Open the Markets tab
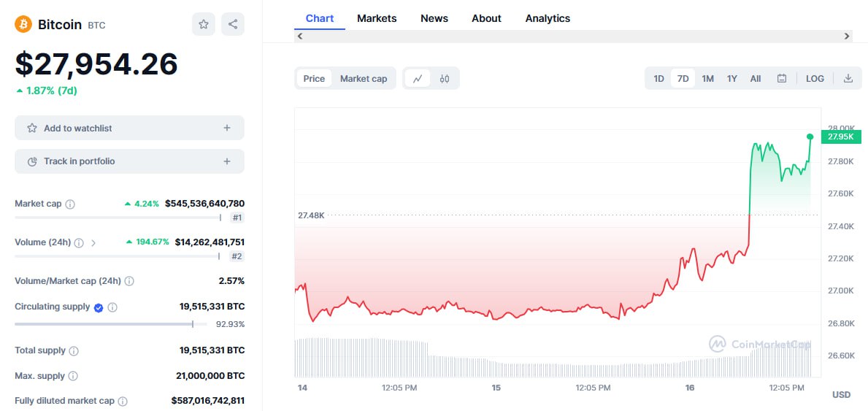 (377, 18)
